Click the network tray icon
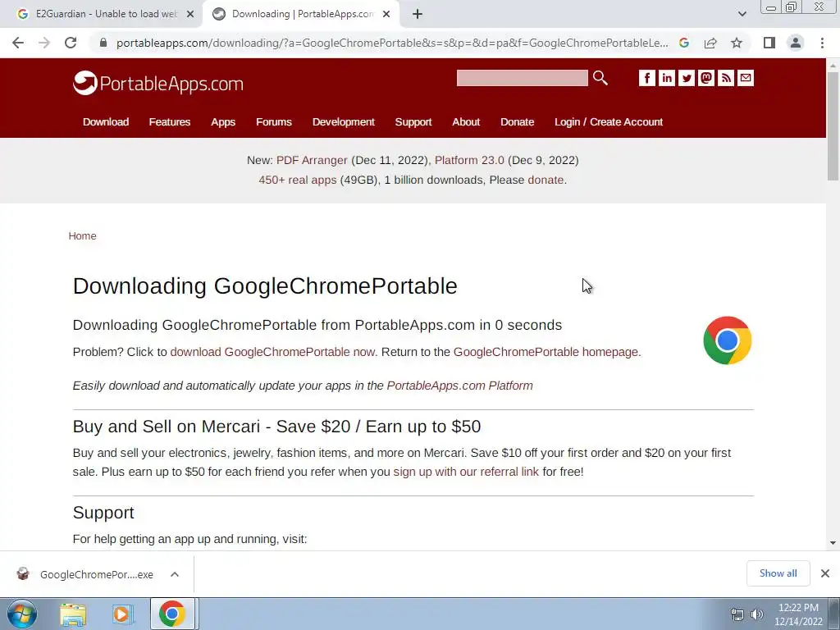 click(x=737, y=614)
